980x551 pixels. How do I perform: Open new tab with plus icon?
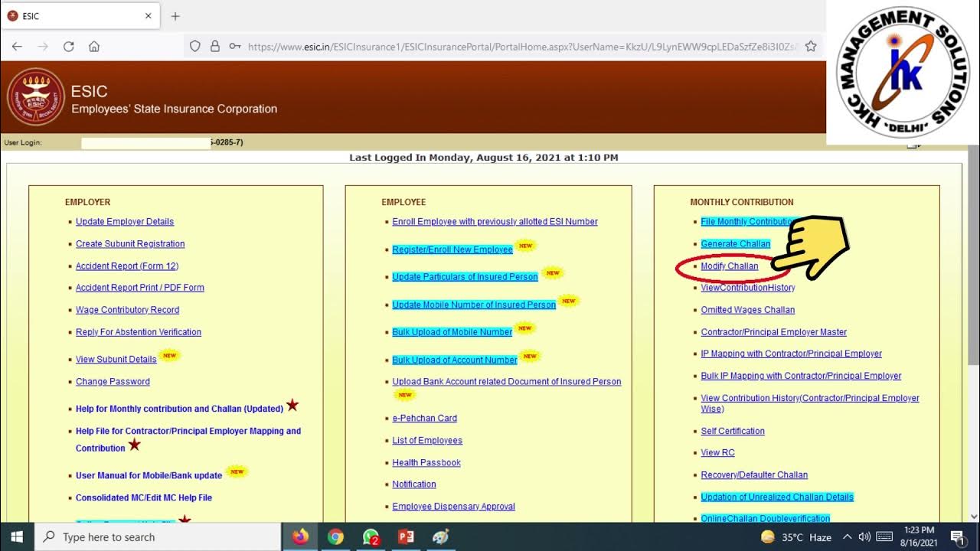[x=175, y=16]
